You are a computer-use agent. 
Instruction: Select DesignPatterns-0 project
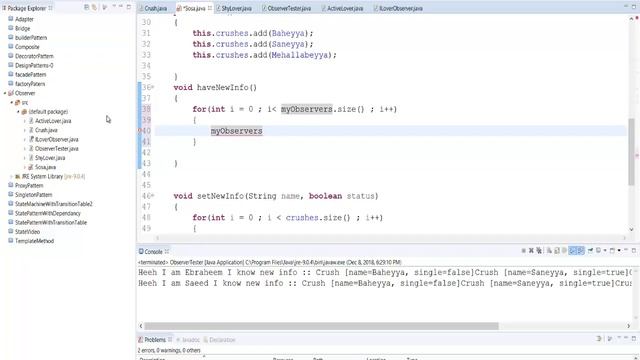pyautogui.click(x=34, y=65)
